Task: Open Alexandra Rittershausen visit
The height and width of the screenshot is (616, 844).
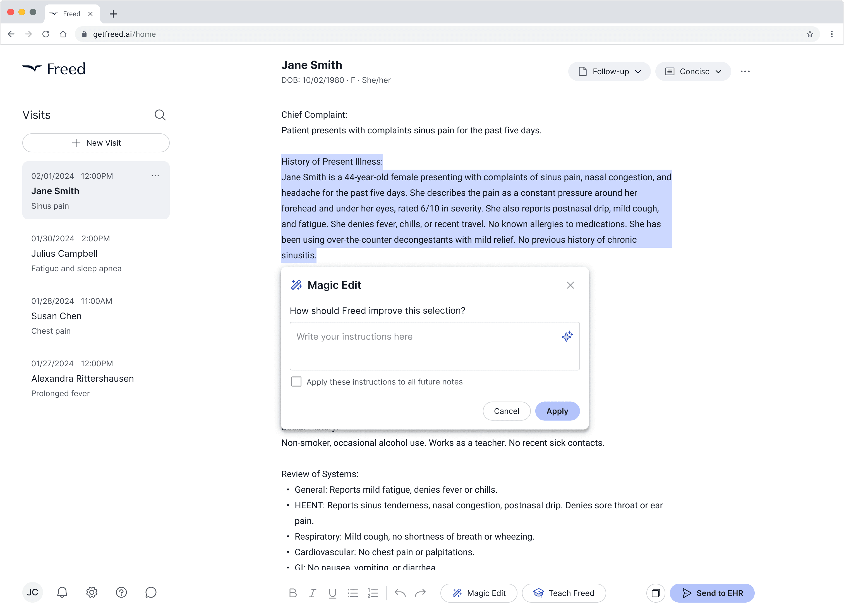Action: click(96, 378)
